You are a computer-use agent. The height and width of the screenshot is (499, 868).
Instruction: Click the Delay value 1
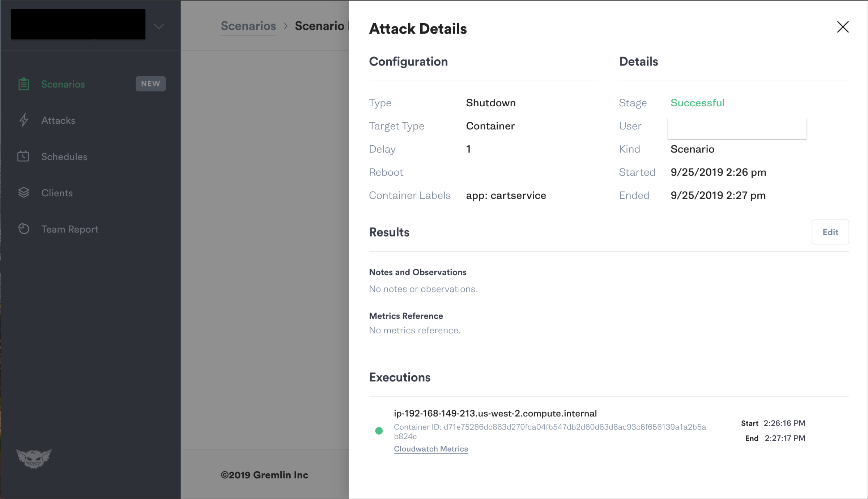468,149
